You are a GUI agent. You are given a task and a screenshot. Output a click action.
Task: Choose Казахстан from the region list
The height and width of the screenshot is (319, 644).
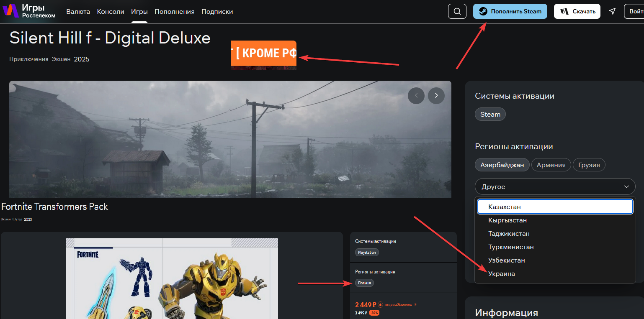(555, 207)
